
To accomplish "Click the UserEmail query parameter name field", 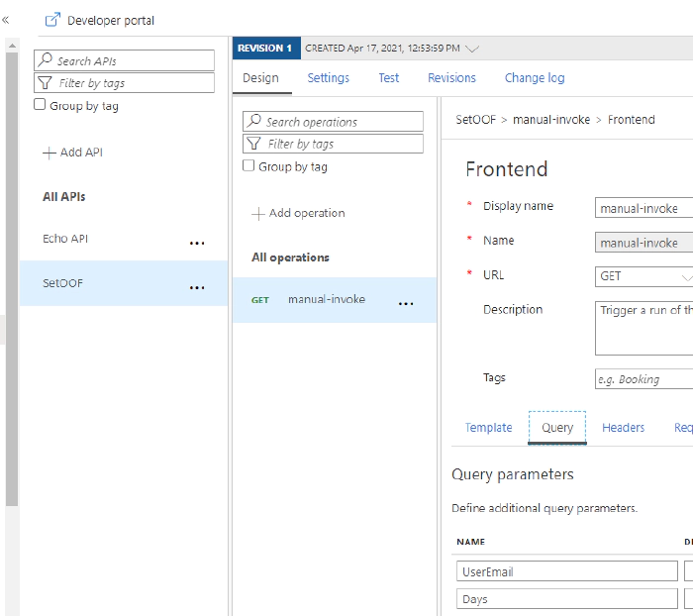I will [x=567, y=571].
